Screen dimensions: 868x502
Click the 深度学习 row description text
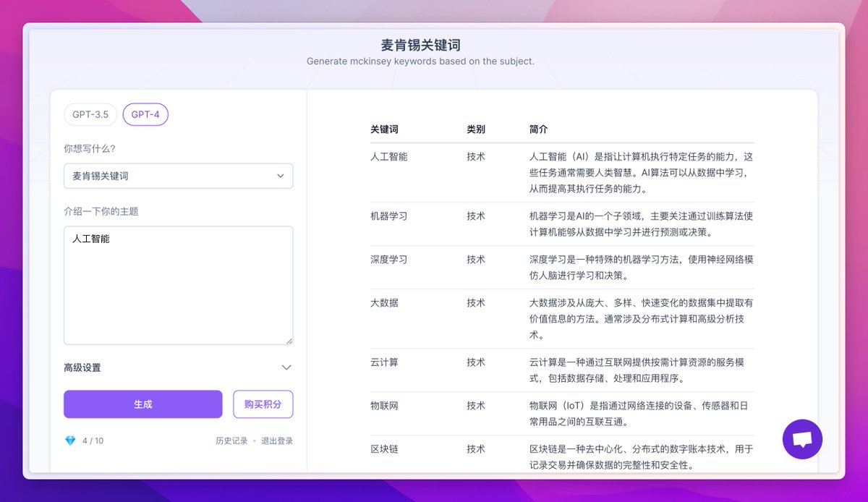point(642,268)
